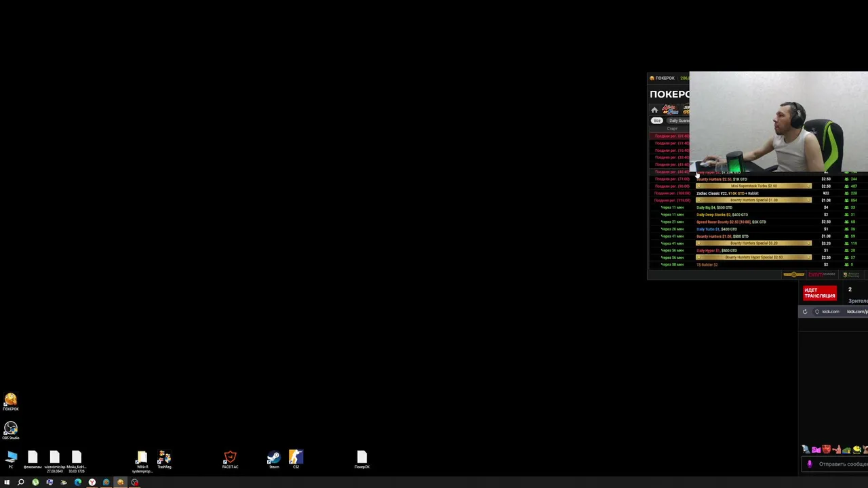Select the Daily Guarantee filter tab
This screenshot has height=488, width=868.
pos(679,121)
